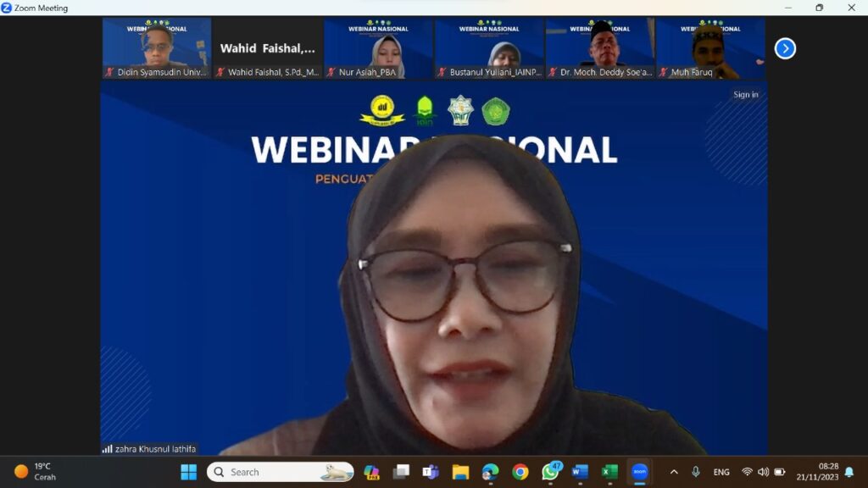Launch Google Chrome from taskbar
Screen dimensions: 868x488
tap(520, 472)
